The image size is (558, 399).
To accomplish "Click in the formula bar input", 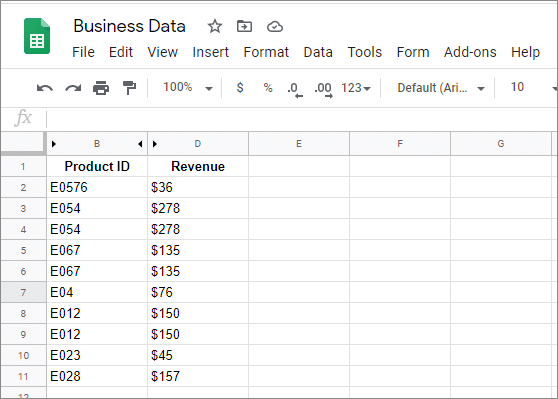I will point(302,119).
